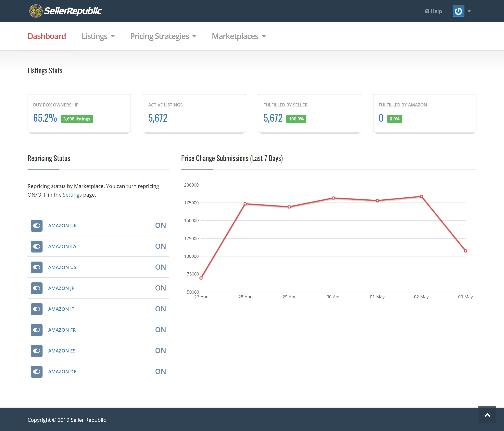Open the dropdown beside the power icon

click(469, 11)
